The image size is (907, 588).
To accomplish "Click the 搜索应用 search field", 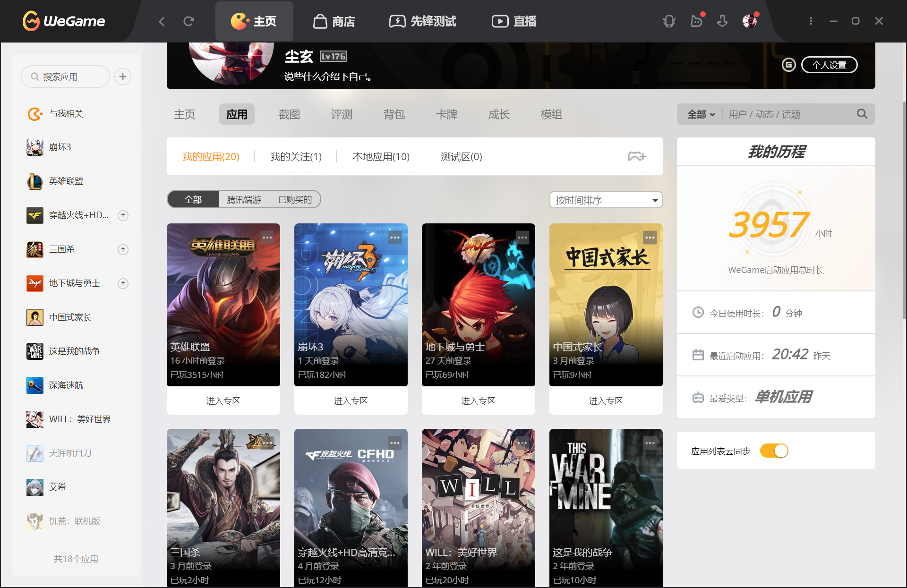I will 65,77.
